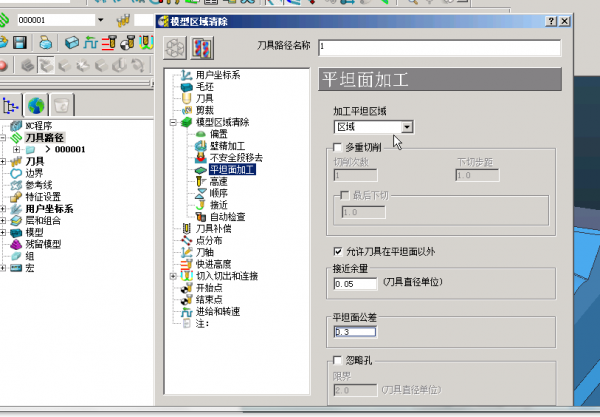Select NC程序 in the explorer tree
The width and height of the screenshot is (600, 417).
tap(39, 126)
